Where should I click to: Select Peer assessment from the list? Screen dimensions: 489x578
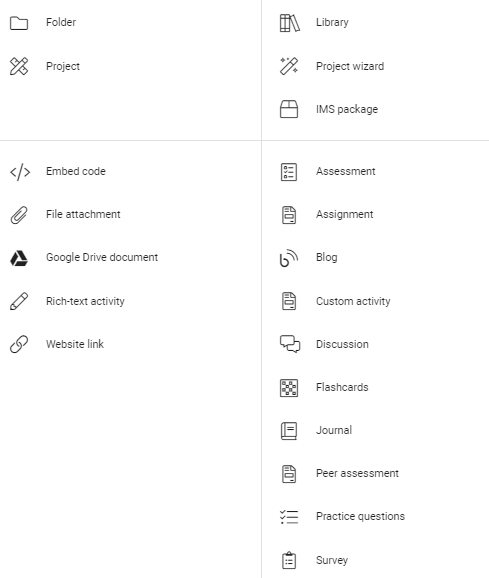[x=357, y=473]
